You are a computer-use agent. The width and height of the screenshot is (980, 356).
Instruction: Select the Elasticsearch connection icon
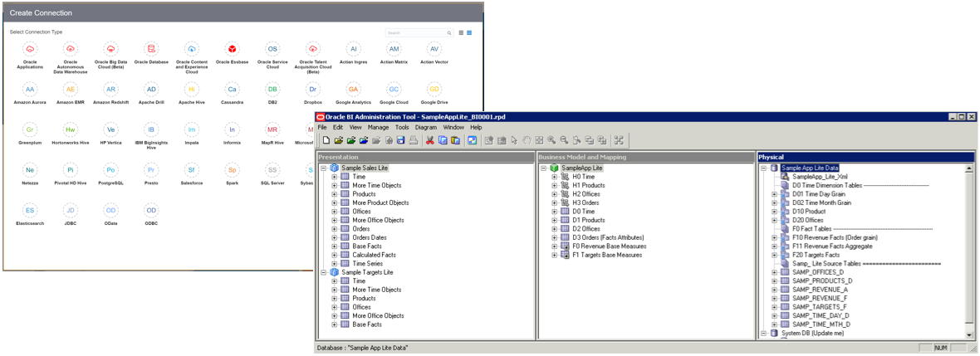[30, 211]
